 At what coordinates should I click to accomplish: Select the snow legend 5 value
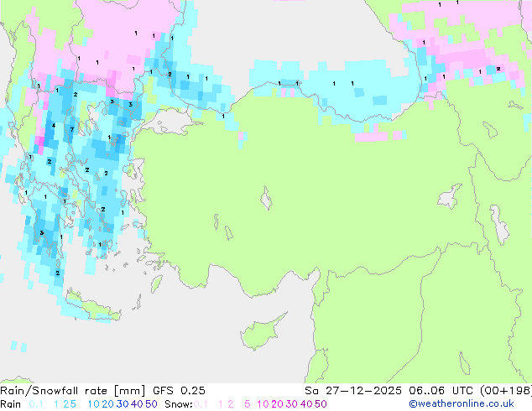[248, 404]
